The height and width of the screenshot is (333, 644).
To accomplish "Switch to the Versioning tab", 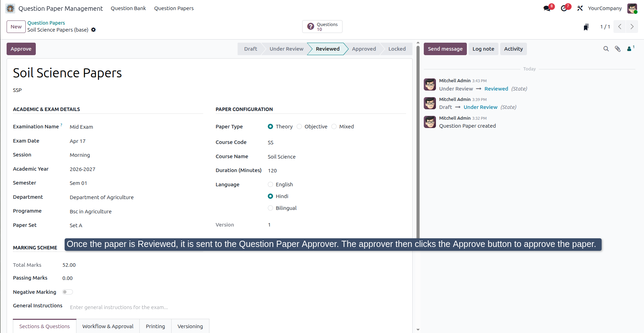I will pos(190,326).
